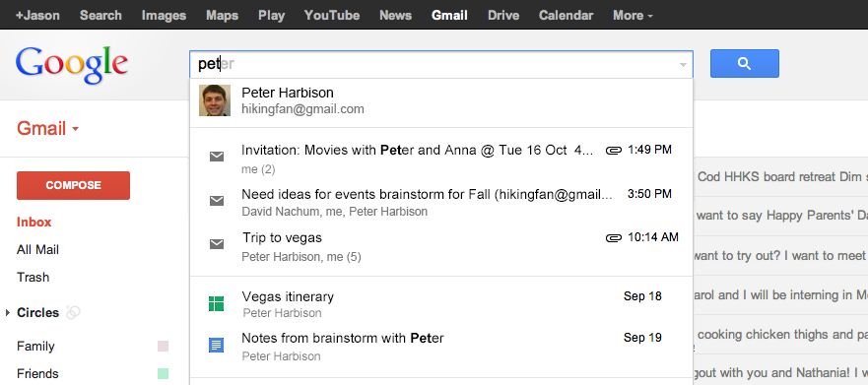Open the spreadsheet icon for Vegas itinerary

[216, 303]
